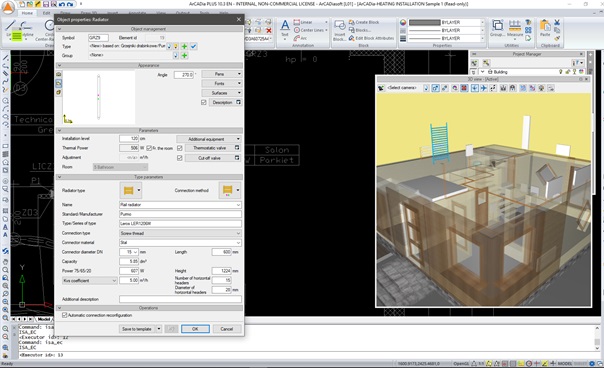
Task: Toggle Automatic connection reconfiguration checkbox
Action: point(65,315)
